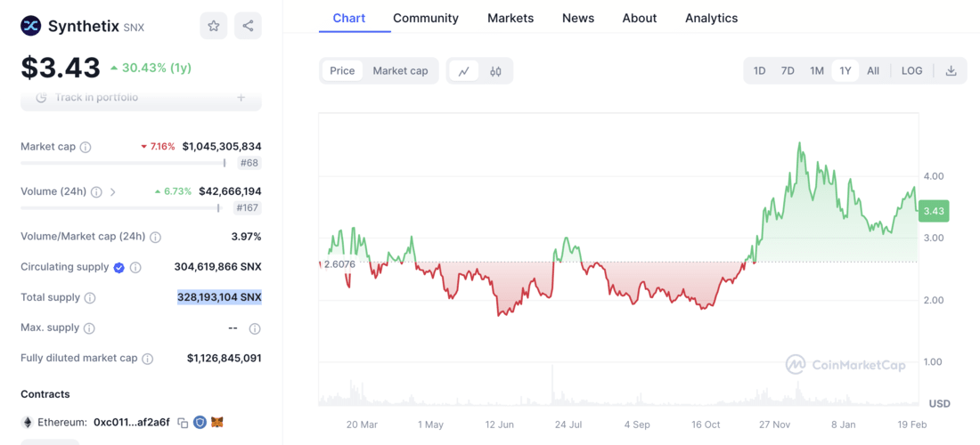Click the info icon beside Total supply
The image size is (980, 445).
tap(90, 298)
